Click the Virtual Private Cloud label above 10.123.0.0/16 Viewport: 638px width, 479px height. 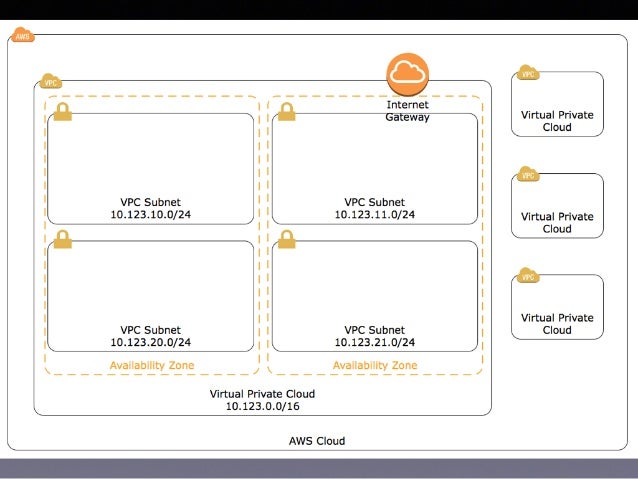coord(262,394)
